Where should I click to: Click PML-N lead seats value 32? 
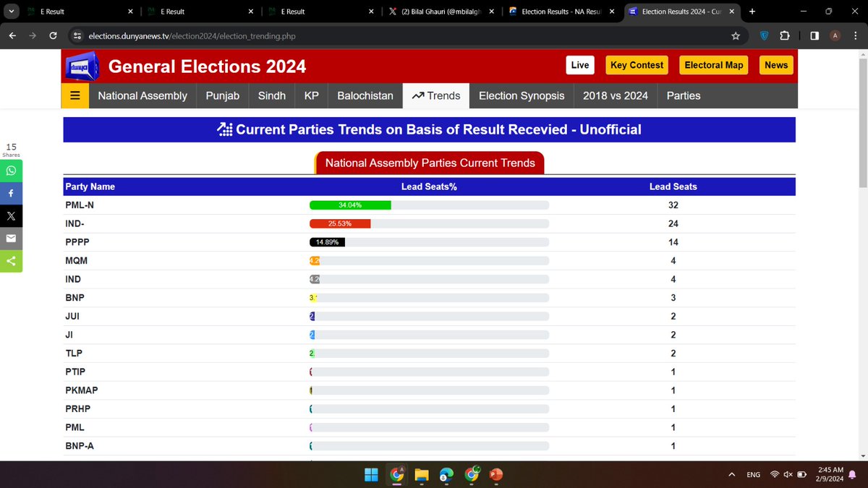673,205
